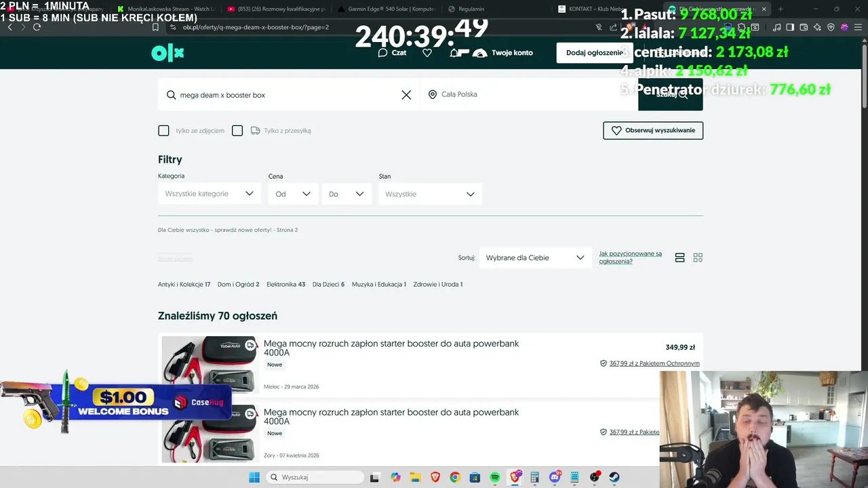Open thumbnail of Mielec booster listing
This screenshot has width=868, height=488.
click(x=210, y=364)
